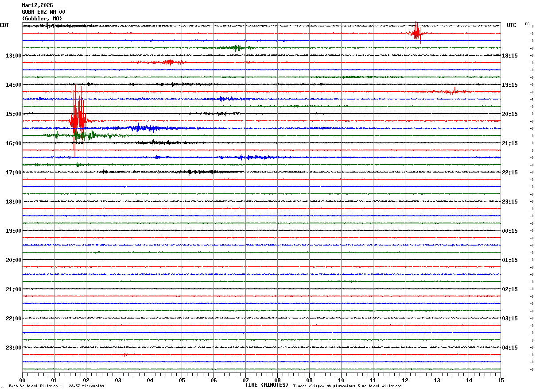Image resolution: width=536 pixels, height=392 pixels.
Task: Select the 13:00 CDT time marker
Action: (13, 56)
